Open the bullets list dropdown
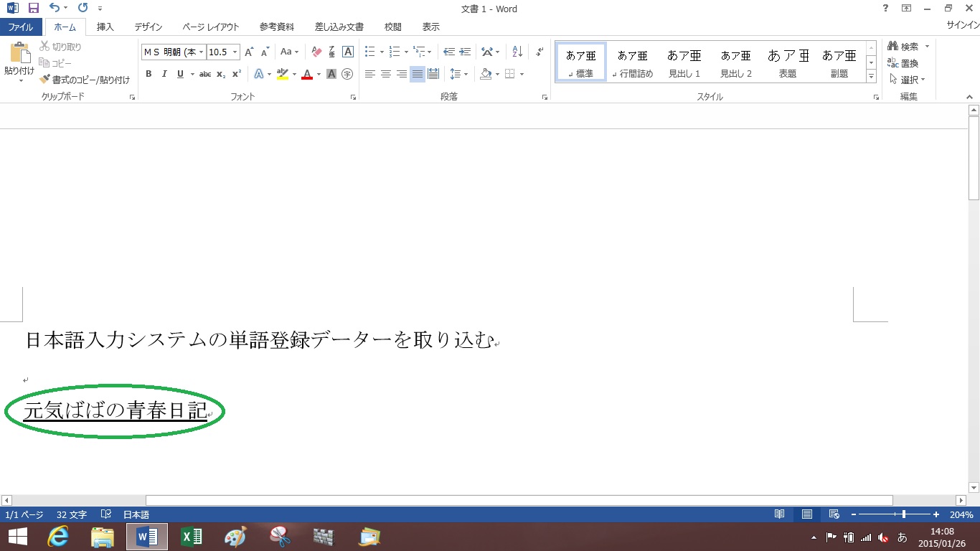This screenshot has height=551, width=980. click(382, 52)
